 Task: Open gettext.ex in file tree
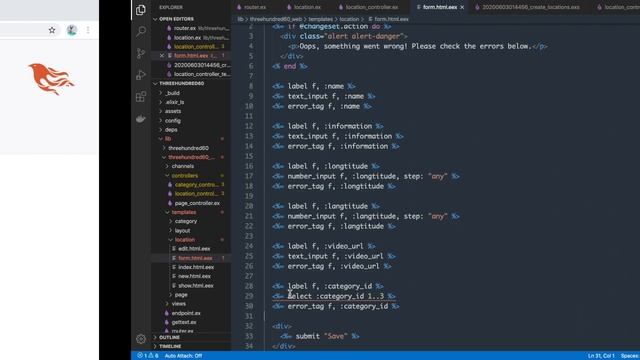coord(184,322)
